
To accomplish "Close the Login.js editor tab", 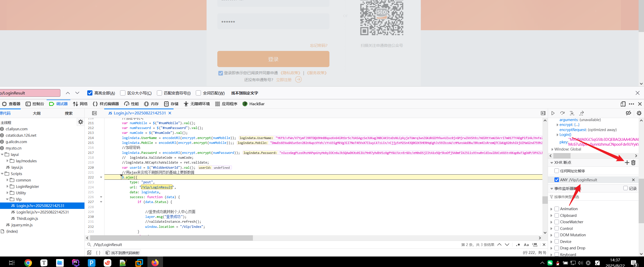I will 170,113.
